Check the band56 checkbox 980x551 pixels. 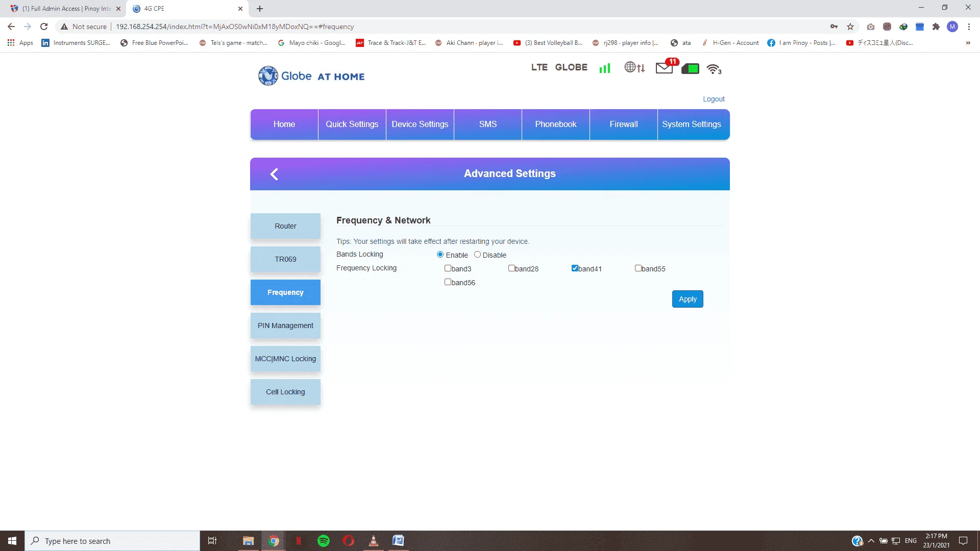tap(448, 282)
